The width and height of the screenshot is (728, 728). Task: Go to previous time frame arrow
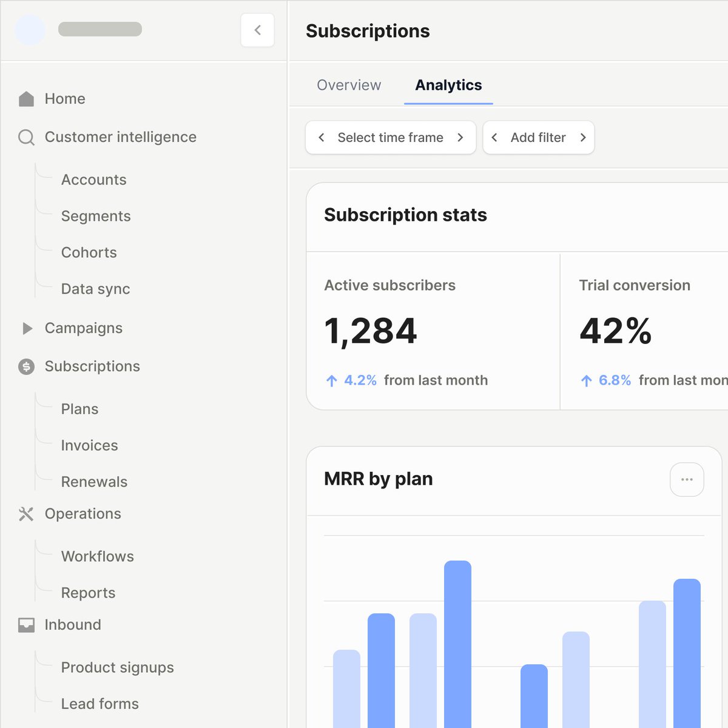pyautogui.click(x=322, y=138)
